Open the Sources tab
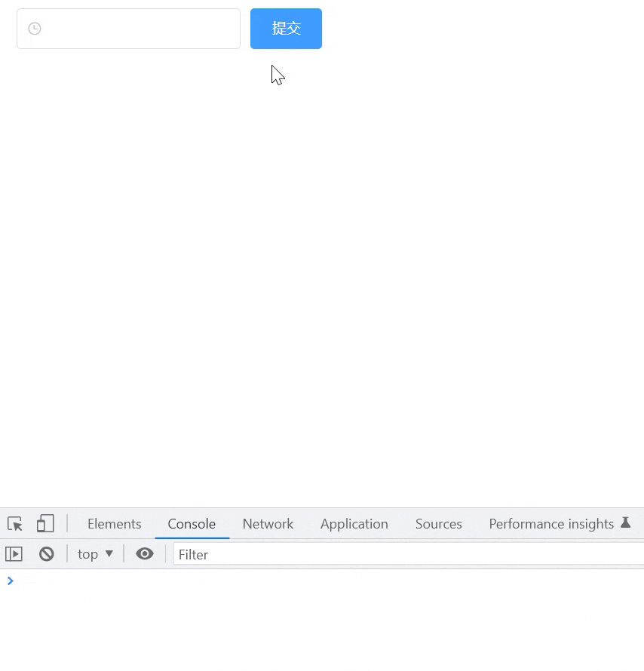Image resolution: width=644 pixels, height=671 pixels. tap(439, 524)
